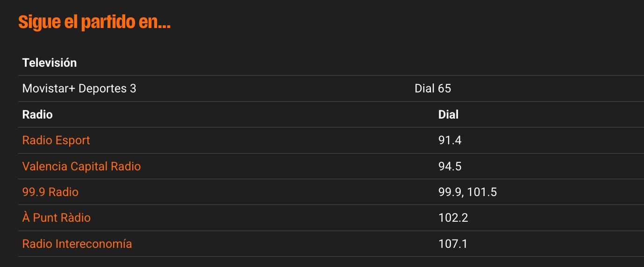
Task: Select the 94.5 dial frequency
Action: (450, 167)
